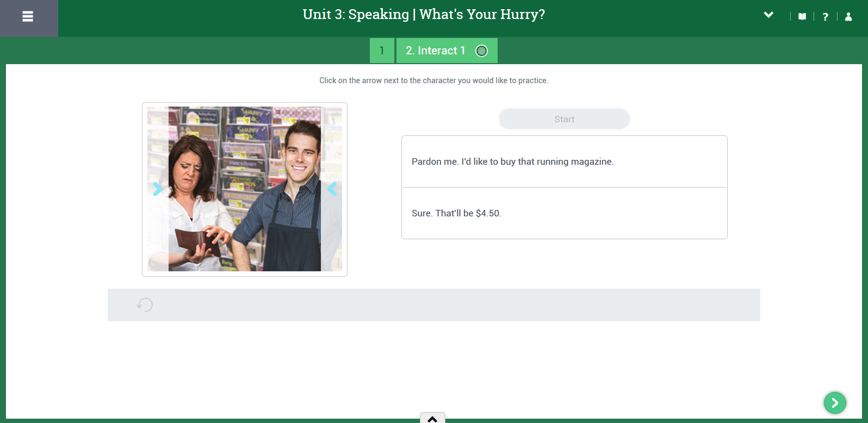The image size is (868, 423).
Task: Click the Interact 1 completion circle
Action: pyautogui.click(x=481, y=51)
